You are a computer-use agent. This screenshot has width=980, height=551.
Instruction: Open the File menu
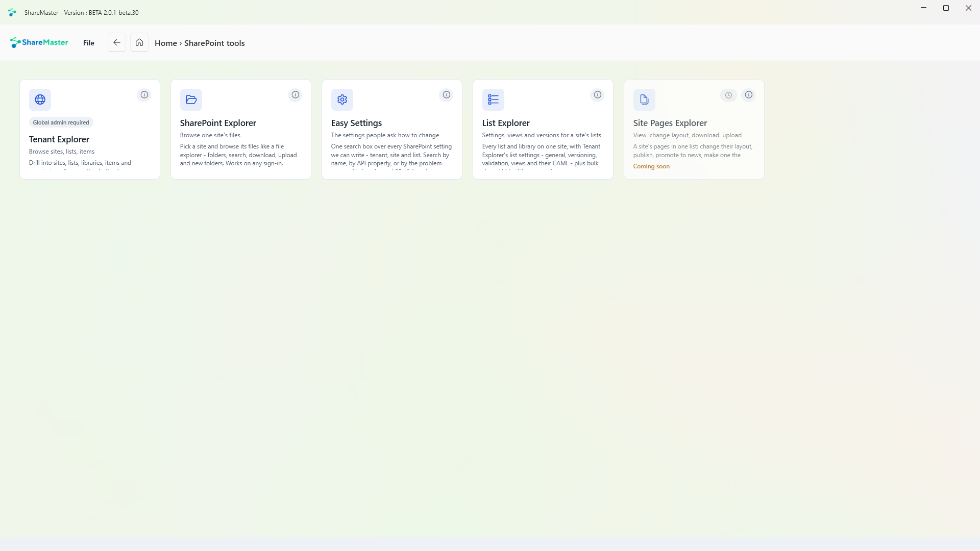tap(89, 43)
